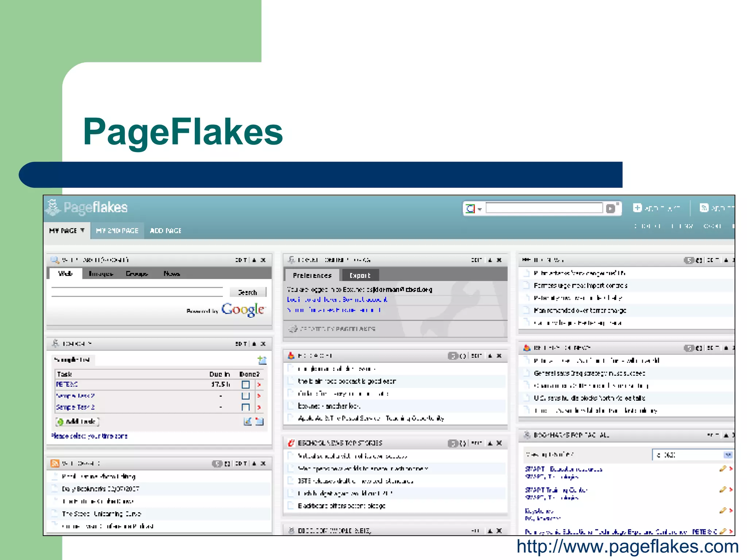Click the Add Feed RSS icon in header

704,208
